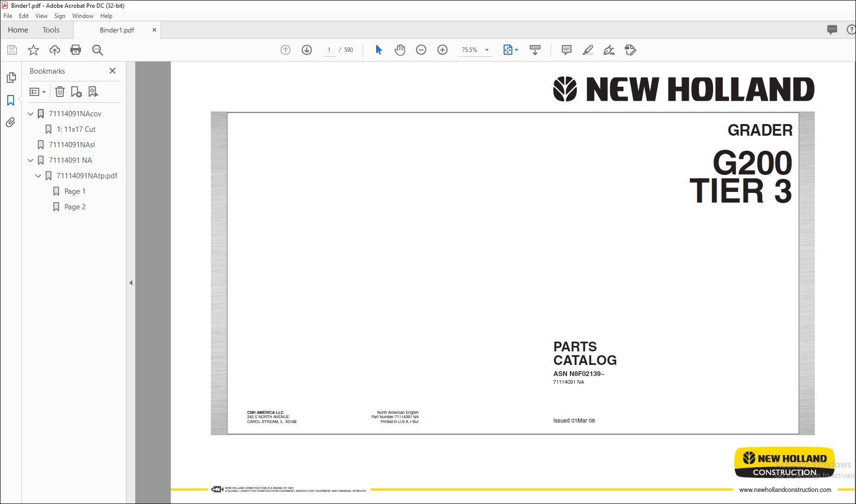Select the Page 1 bookmark
This screenshot has height=504, width=856.
coord(75,191)
